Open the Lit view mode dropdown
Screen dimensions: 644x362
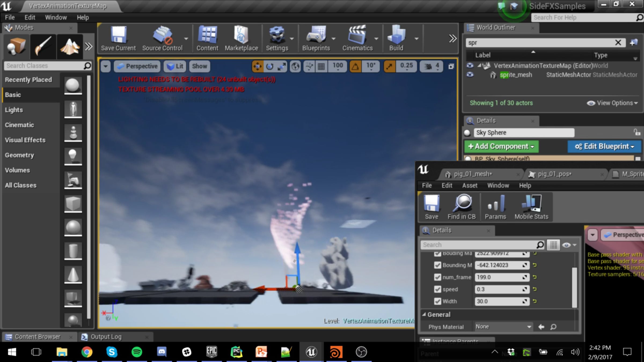(x=175, y=66)
